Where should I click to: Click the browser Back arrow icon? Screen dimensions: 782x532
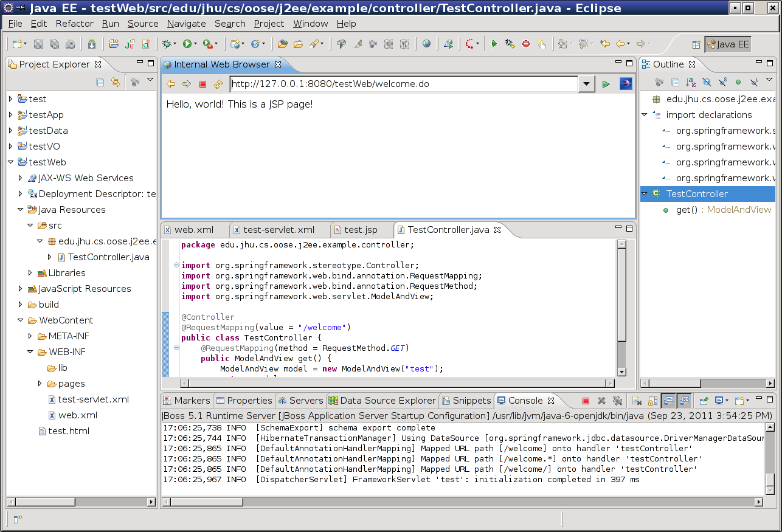click(171, 84)
